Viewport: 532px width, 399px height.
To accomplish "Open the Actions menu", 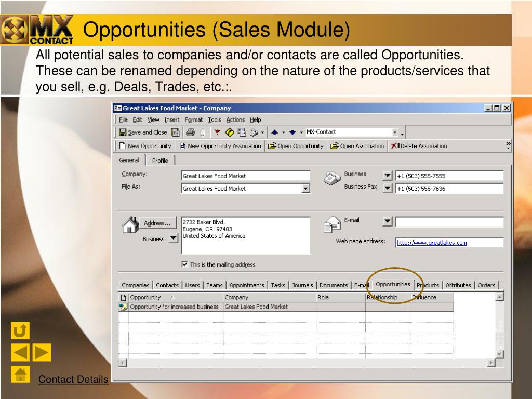I will click(235, 120).
